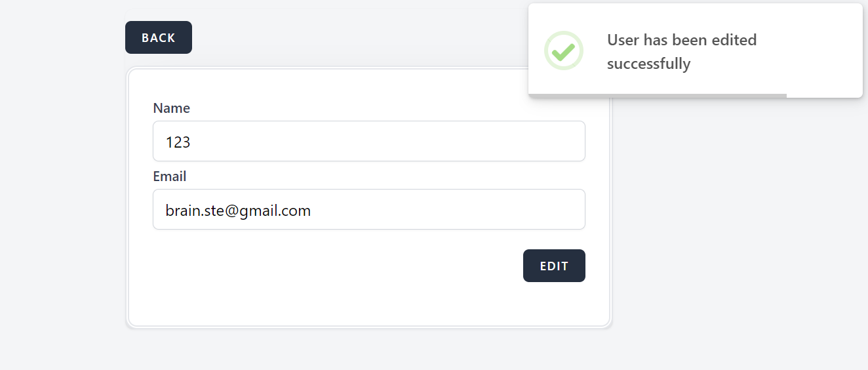
Task: Focus the Name input field
Action: [x=368, y=141]
